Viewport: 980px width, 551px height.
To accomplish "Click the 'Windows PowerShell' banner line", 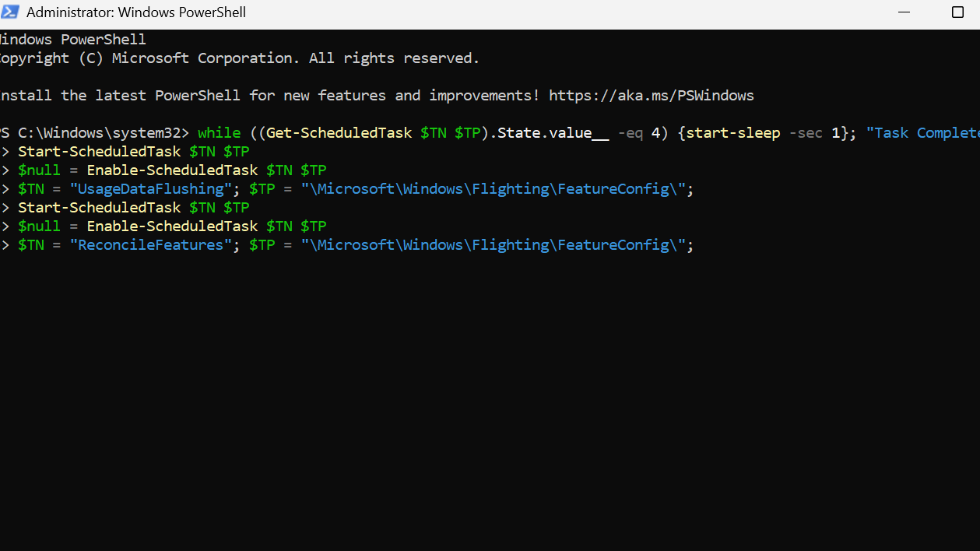I will (x=73, y=40).
